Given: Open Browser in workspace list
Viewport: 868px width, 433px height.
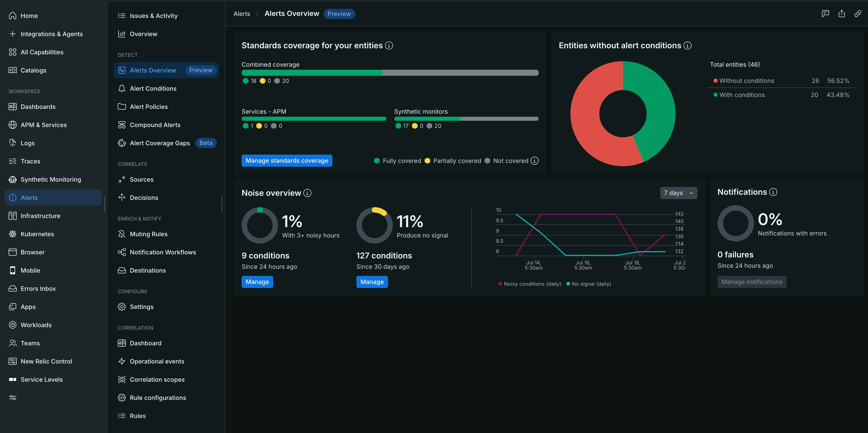Looking at the screenshot, I should pyautogui.click(x=53, y=252).
